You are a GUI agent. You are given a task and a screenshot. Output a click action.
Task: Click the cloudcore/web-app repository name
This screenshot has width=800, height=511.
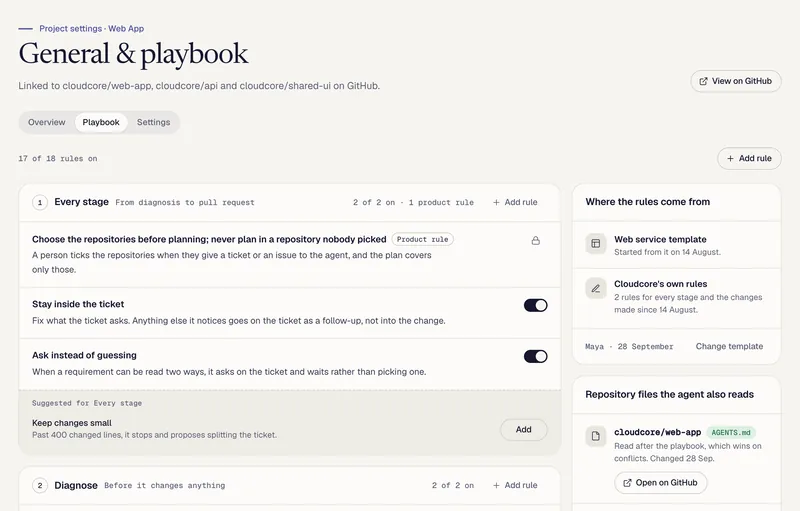(657, 432)
